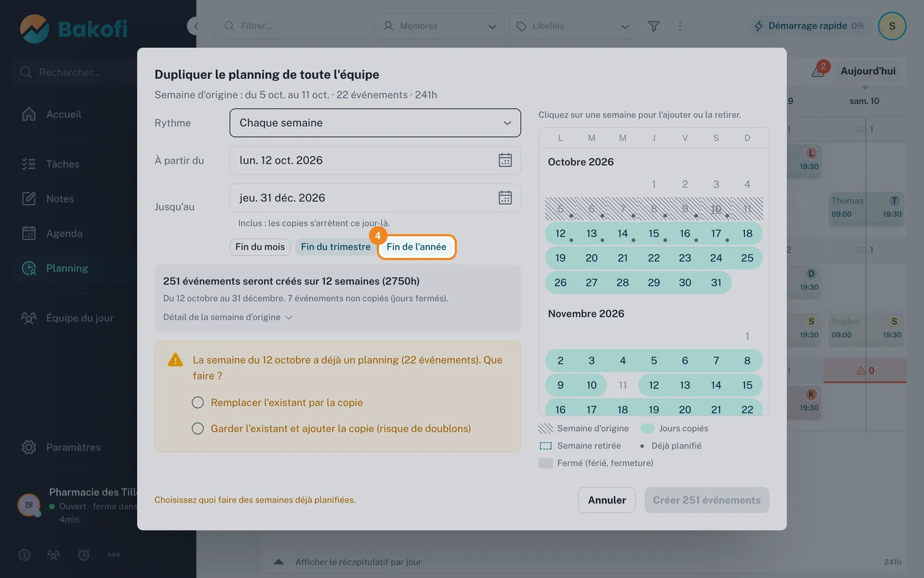Toggle the week of 2 November
This screenshot has height=578, width=924.
click(x=654, y=361)
